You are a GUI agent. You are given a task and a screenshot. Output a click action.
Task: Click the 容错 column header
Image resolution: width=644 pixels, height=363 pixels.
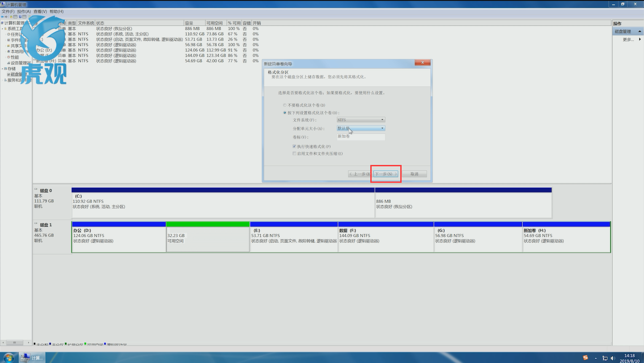tap(246, 23)
